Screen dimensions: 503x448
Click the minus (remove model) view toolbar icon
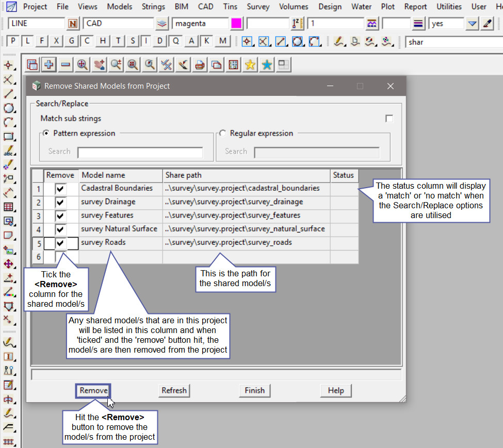tap(66, 64)
